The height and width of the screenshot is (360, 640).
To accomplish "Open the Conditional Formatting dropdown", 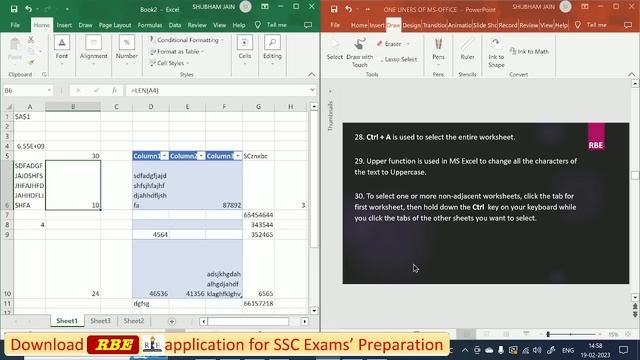I will 187,40.
